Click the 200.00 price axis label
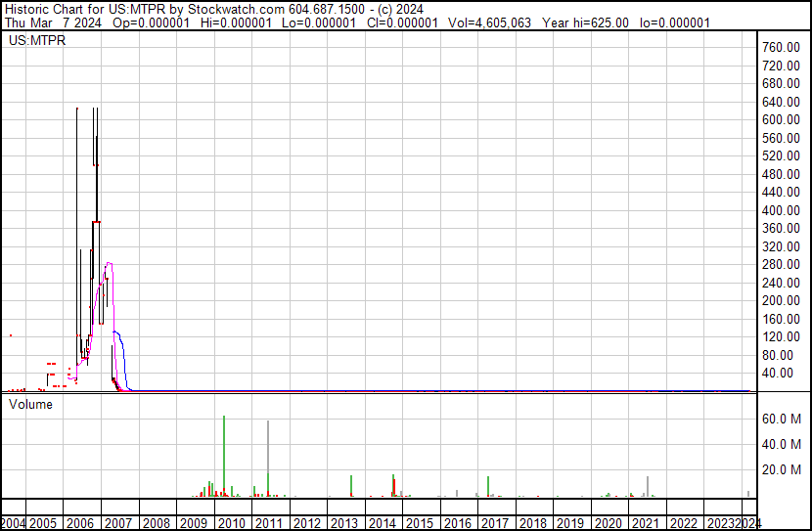 click(x=781, y=300)
